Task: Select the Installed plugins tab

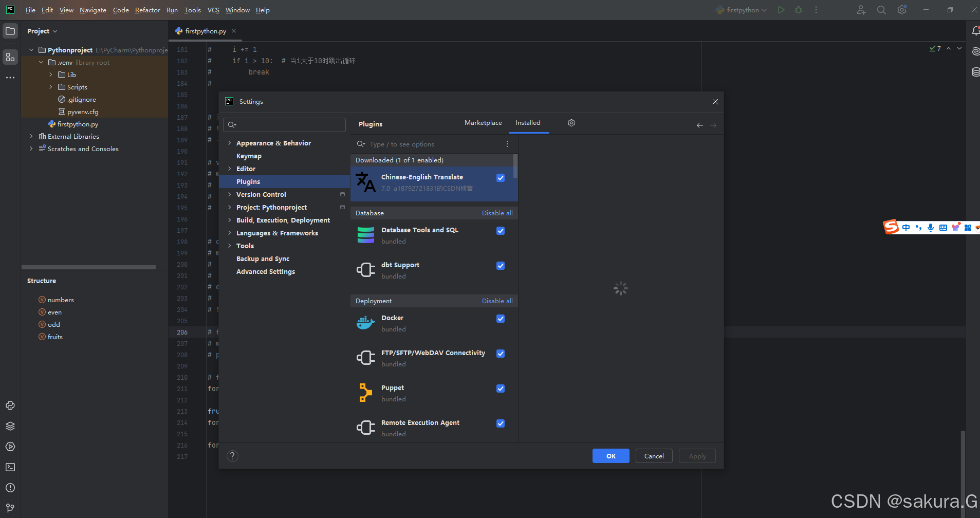Action: [528, 123]
